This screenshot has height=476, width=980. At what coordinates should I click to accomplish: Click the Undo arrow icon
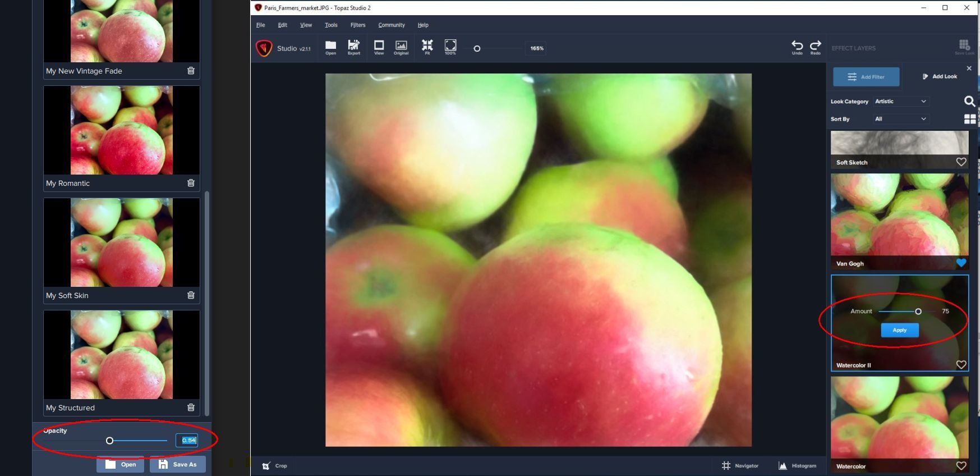click(797, 47)
